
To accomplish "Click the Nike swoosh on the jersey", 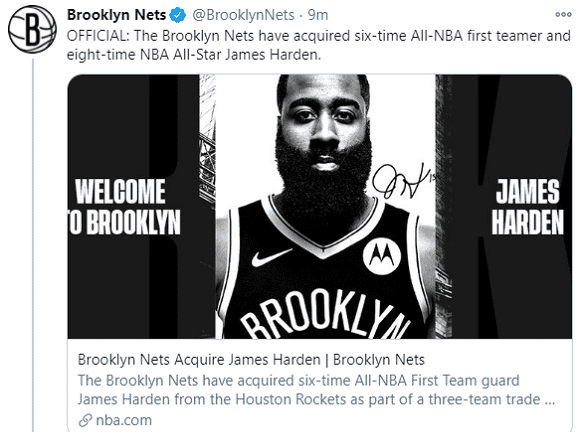I will point(272,257).
